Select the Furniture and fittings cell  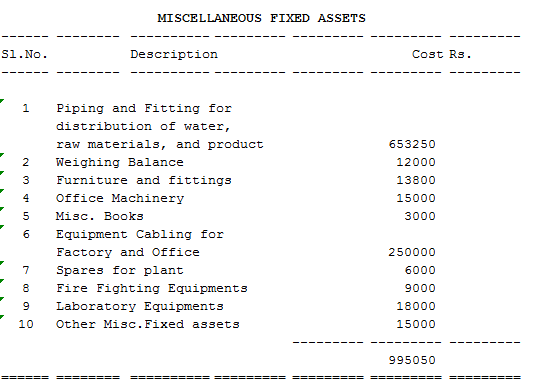point(144,180)
